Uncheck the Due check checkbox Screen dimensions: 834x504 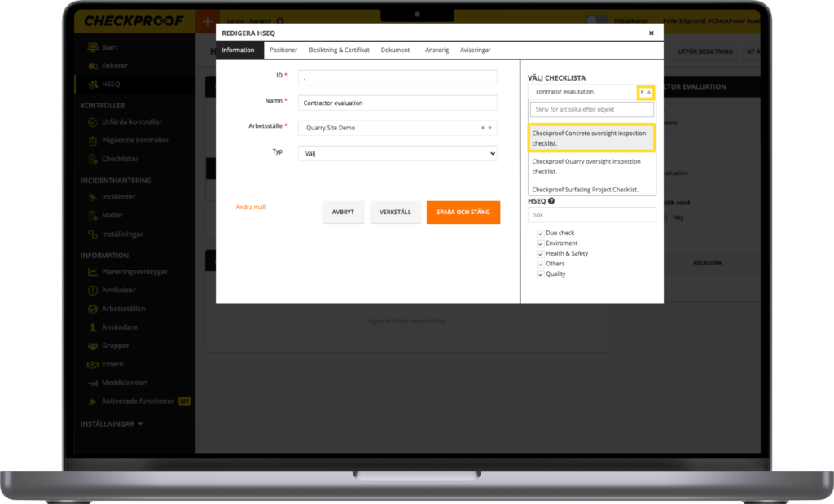[540, 233]
